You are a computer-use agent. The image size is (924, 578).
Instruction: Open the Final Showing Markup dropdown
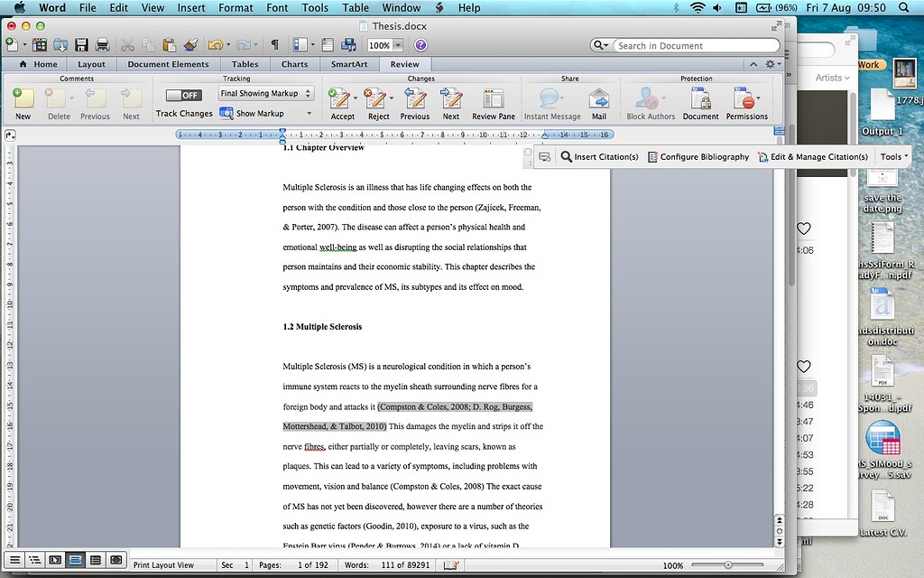coord(265,93)
